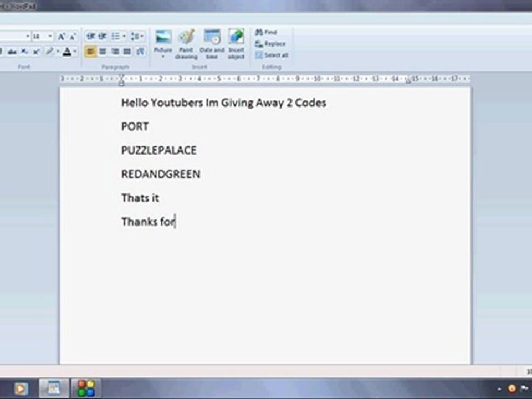Toggle superscript formatting
This screenshot has height=399, width=532.
36,52
